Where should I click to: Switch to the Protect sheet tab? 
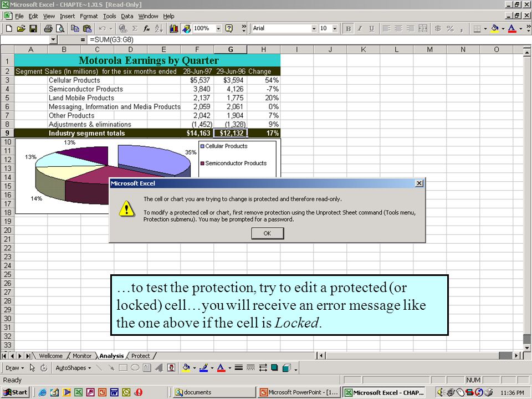click(x=140, y=356)
